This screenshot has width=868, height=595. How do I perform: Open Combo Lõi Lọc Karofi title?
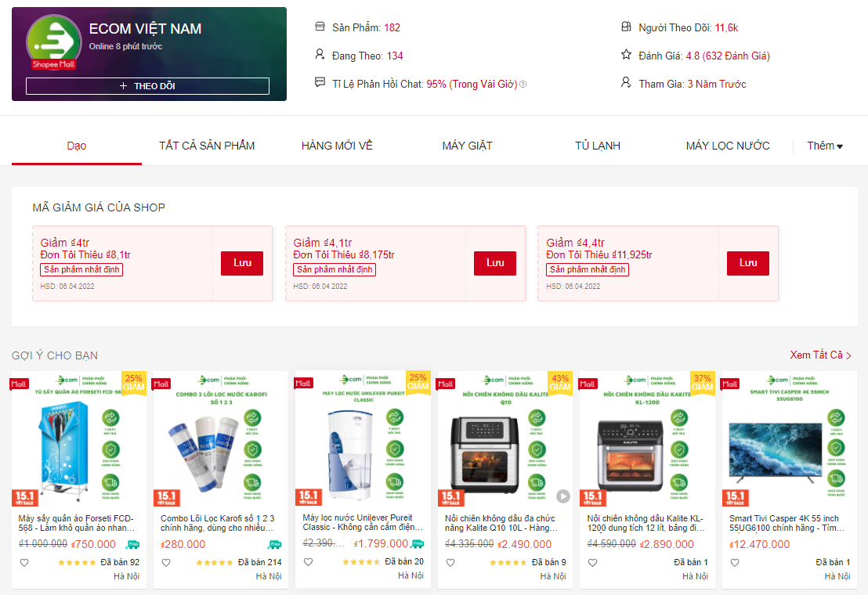point(218,523)
